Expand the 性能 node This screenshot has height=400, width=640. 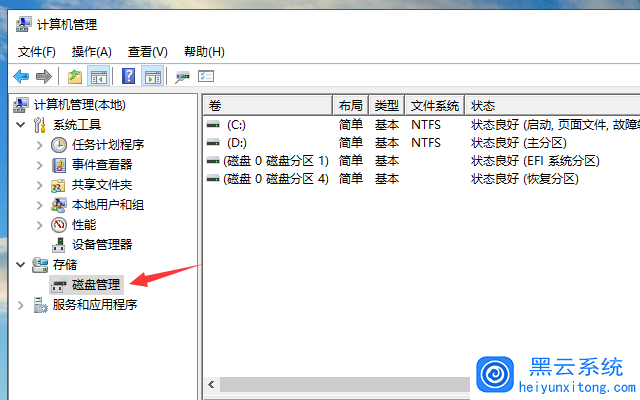pyautogui.click(x=40, y=225)
